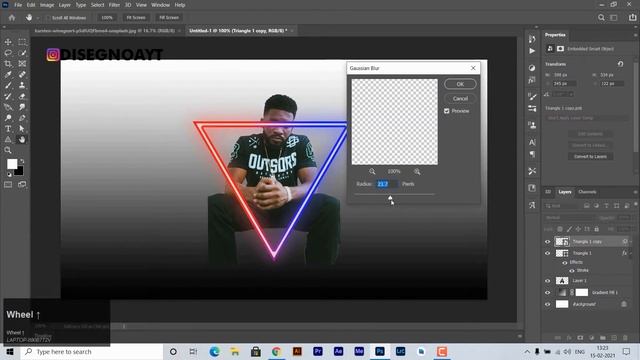Select the Dodge tool
Image resolution: width=640 pixels, height=360 pixels.
pos(8,118)
